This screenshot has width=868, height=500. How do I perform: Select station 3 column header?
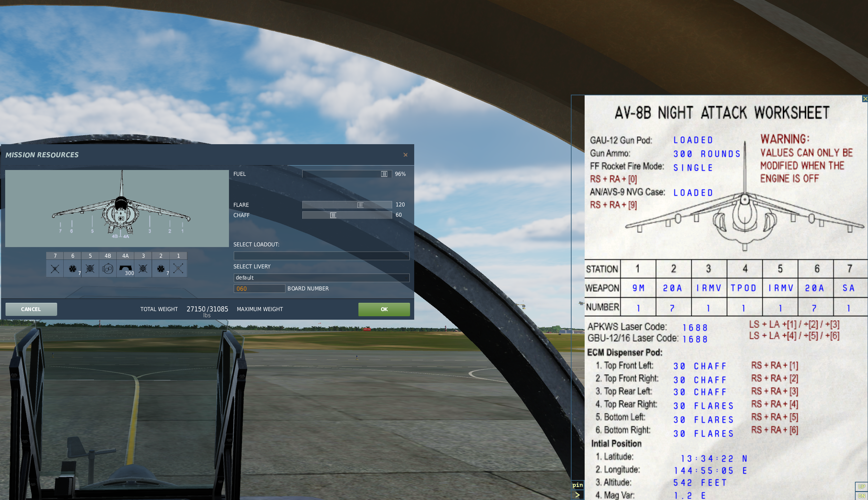point(143,256)
